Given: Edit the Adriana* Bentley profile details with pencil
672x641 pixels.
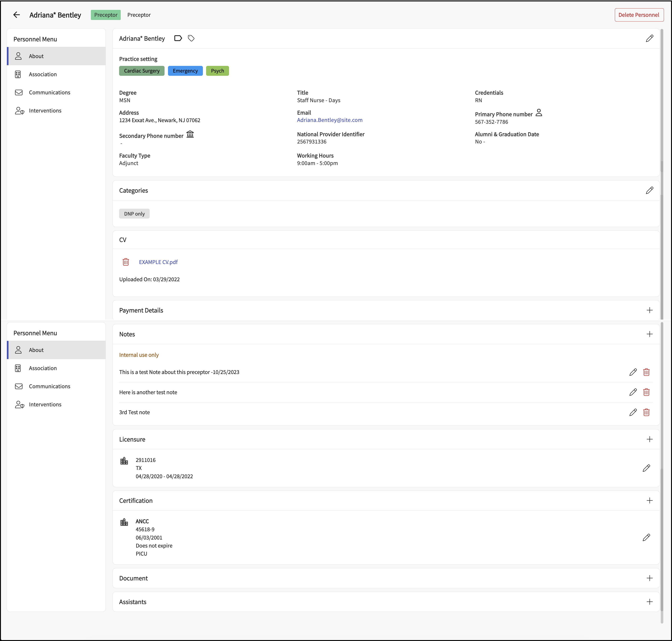Looking at the screenshot, I should tap(650, 38).
